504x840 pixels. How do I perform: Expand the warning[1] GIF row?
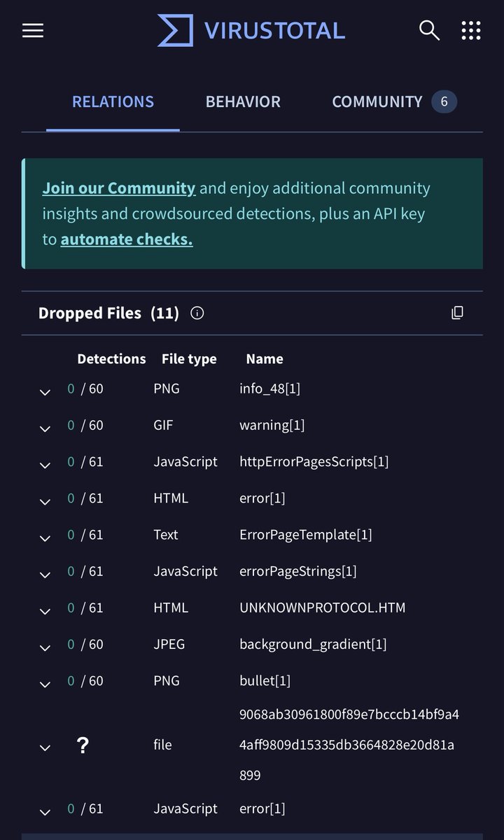coord(45,429)
